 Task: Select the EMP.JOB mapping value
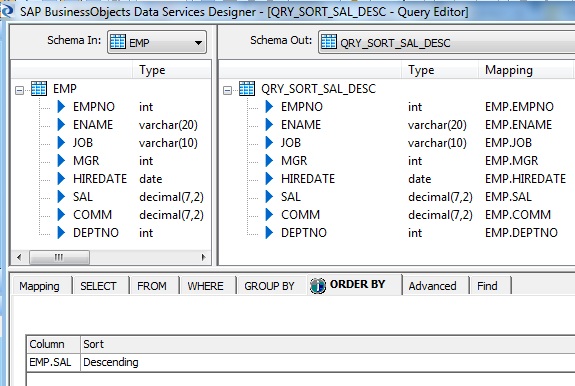[x=508, y=143]
